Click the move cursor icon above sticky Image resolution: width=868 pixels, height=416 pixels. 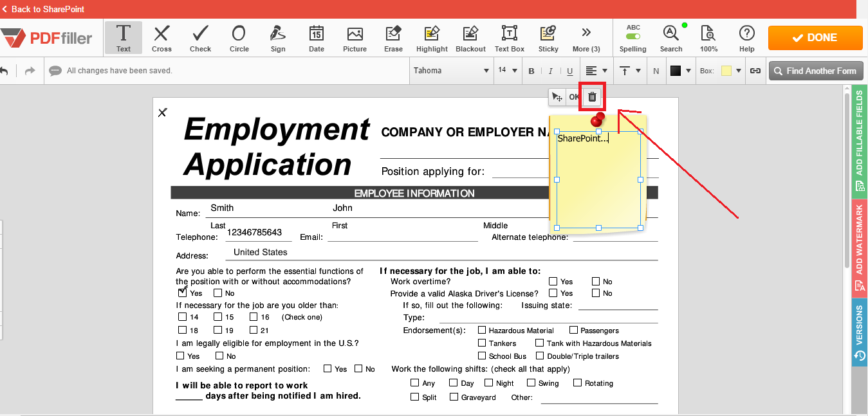point(557,97)
